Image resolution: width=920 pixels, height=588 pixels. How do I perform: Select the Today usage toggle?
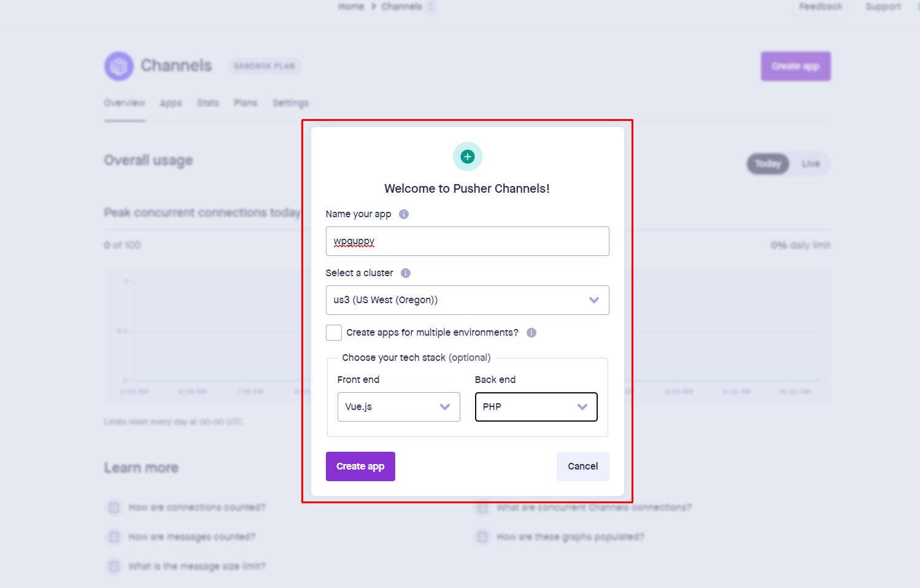[768, 164]
